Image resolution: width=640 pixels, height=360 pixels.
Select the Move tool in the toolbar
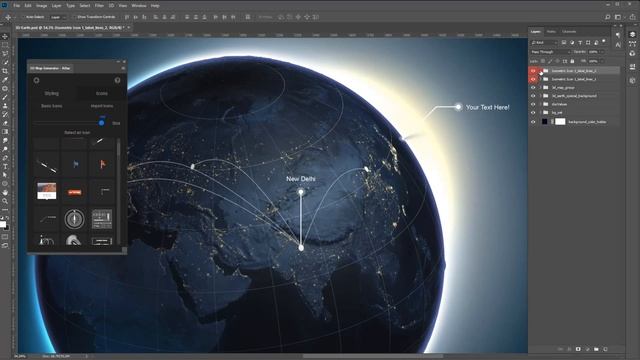coord(5,36)
